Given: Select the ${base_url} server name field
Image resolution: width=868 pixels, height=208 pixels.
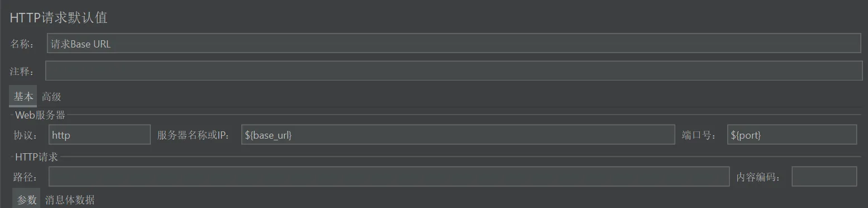Looking at the screenshot, I should click(x=458, y=135).
